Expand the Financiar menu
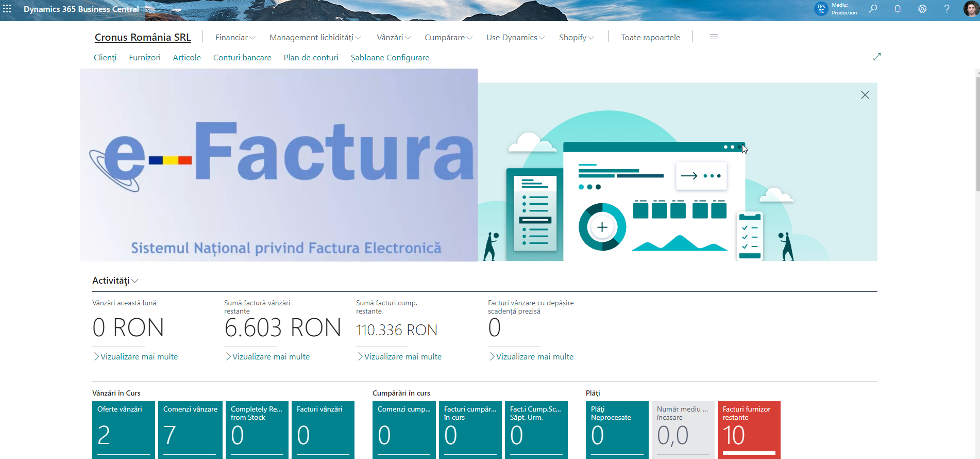 click(235, 38)
